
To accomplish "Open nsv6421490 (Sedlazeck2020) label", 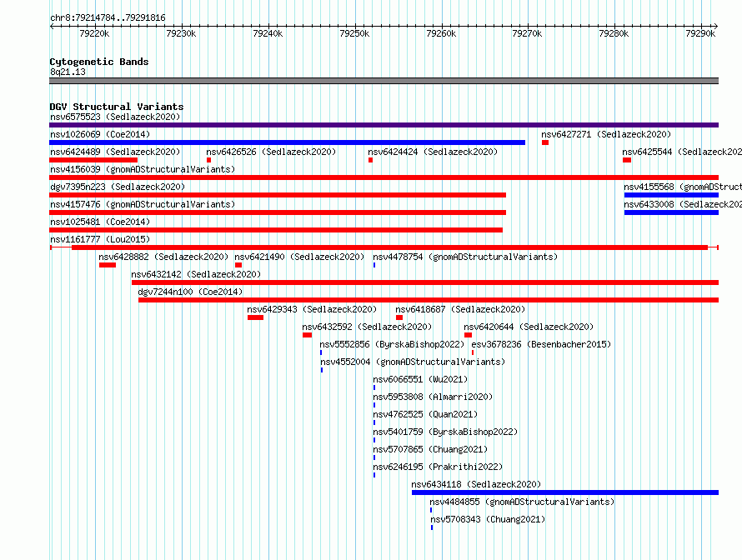I will pyautogui.click(x=299, y=257).
